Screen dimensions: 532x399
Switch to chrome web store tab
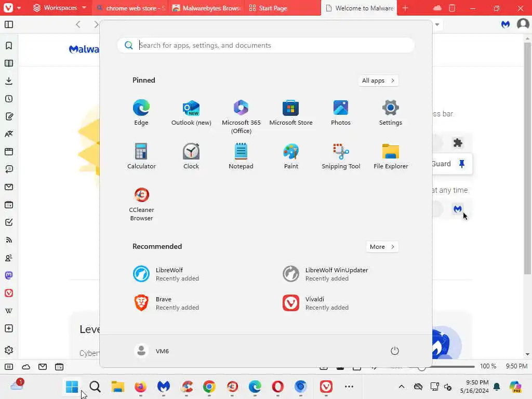click(x=130, y=8)
